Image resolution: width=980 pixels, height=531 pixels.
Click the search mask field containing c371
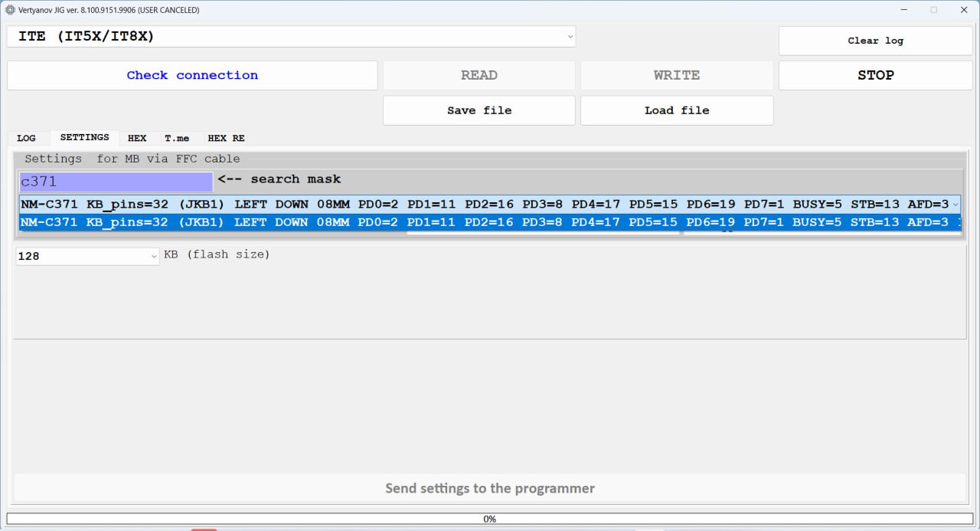(116, 182)
